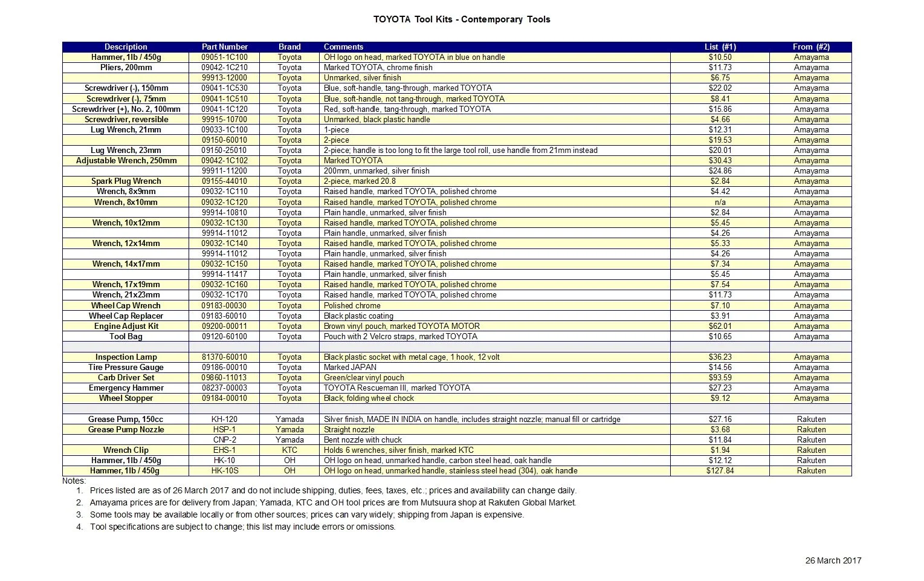
Task: Select part number 09032-1C110
Action: click(x=224, y=191)
